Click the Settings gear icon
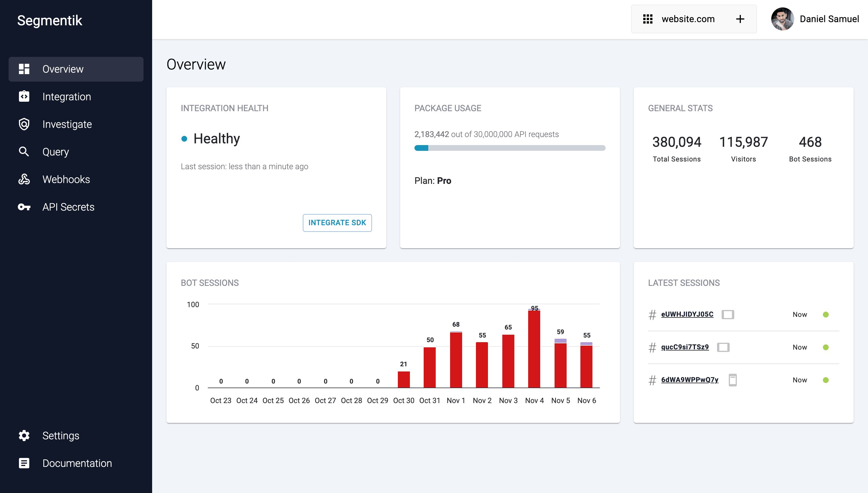 click(24, 435)
